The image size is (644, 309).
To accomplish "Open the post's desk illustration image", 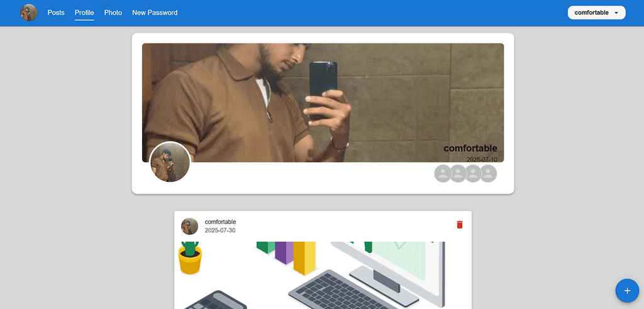I will click(323, 275).
